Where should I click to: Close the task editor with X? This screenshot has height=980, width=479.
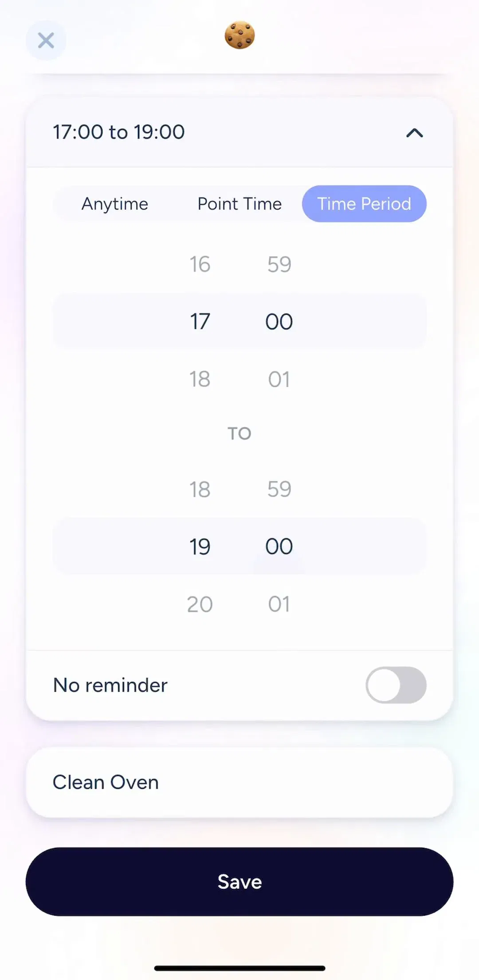coord(46,40)
